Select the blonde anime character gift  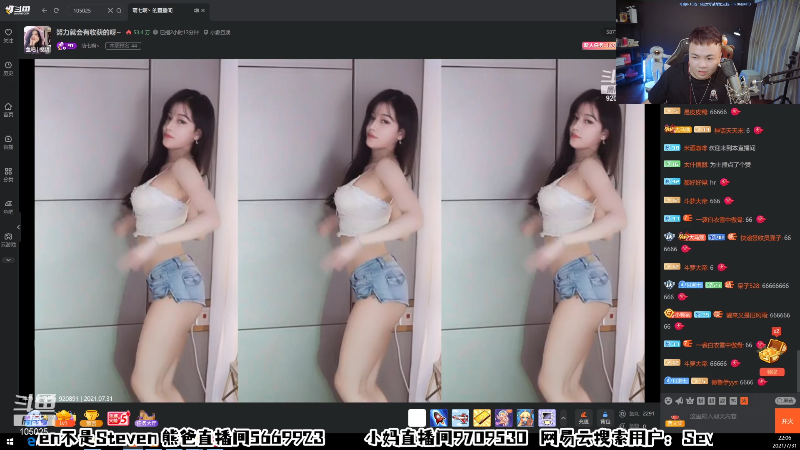pyautogui.click(x=525, y=418)
